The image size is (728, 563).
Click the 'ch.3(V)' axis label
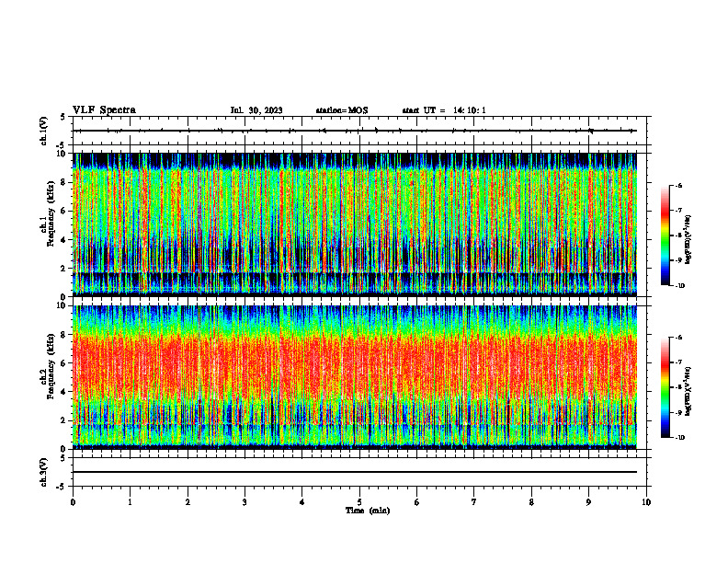click(x=44, y=472)
